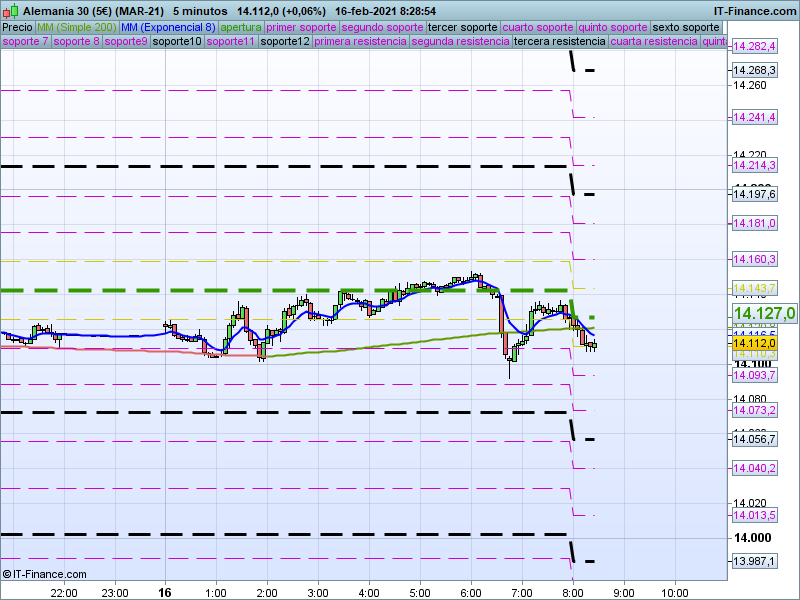Click the IT-Finance.com link in title bar

(x=755, y=11)
